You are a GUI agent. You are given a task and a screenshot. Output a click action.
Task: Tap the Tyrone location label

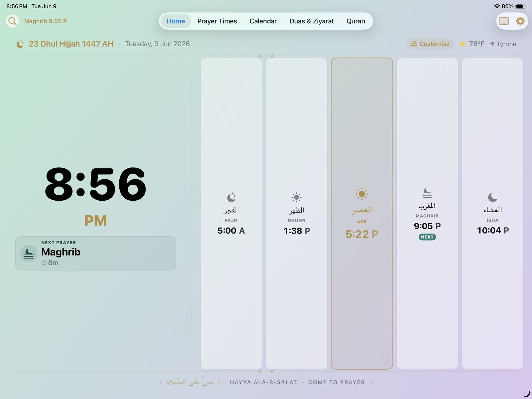[506, 44]
